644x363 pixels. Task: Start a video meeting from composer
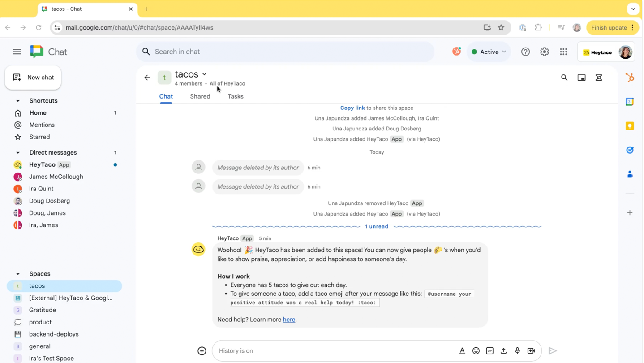click(x=532, y=351)
